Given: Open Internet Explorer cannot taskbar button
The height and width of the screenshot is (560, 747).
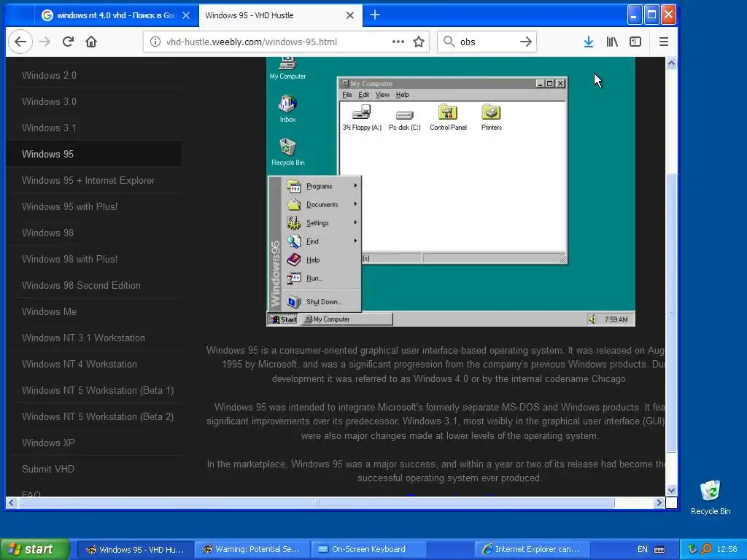Looking at the screenshot, I should tap(532, 549).
